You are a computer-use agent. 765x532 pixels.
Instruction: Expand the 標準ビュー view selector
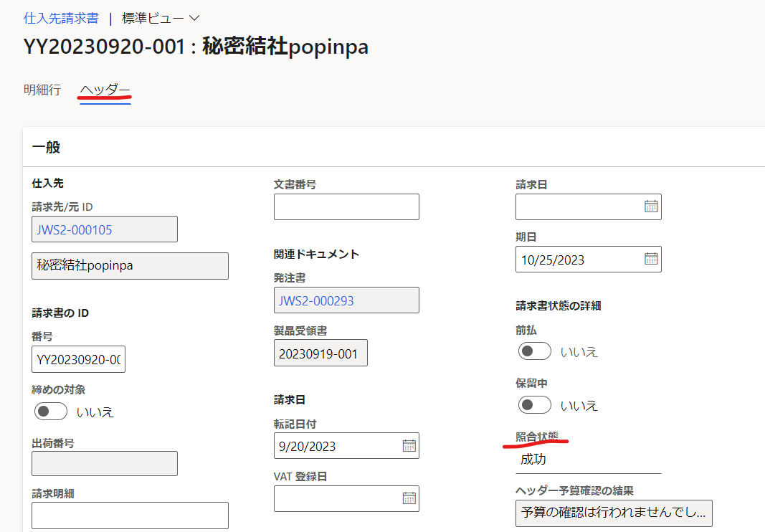[161, 19]
